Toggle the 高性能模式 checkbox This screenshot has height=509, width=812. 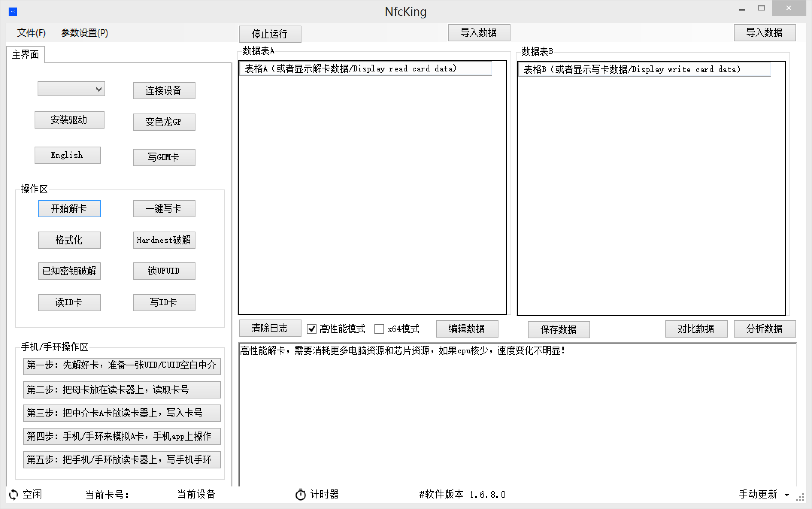[x=312, y=329]
